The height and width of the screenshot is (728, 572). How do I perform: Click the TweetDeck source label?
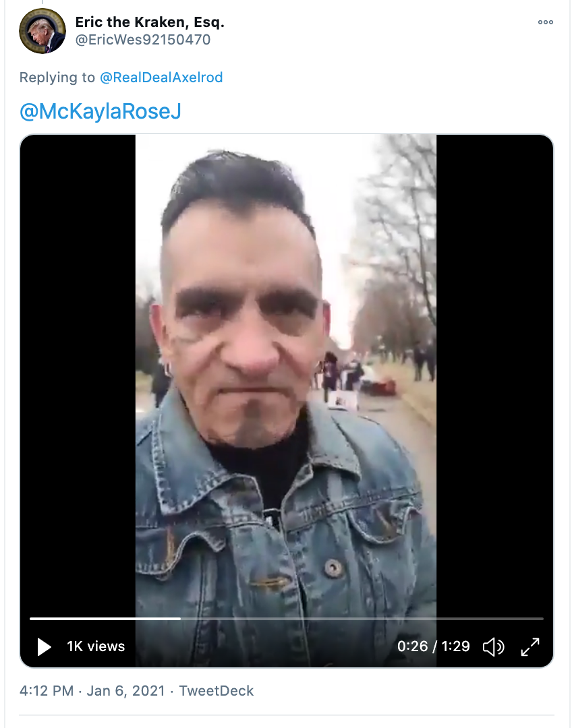[x=217, y=690]
